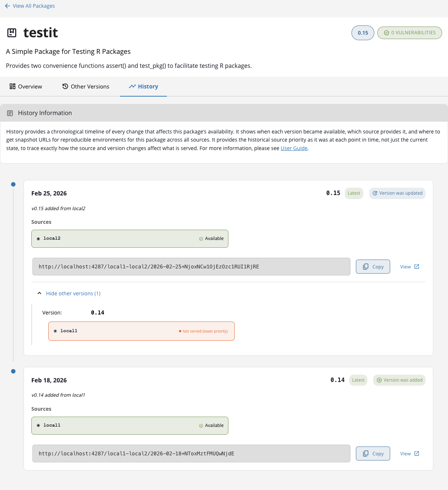Click the asterisk icon beside local2
This screenshot has width=448, height=490.
38,239
